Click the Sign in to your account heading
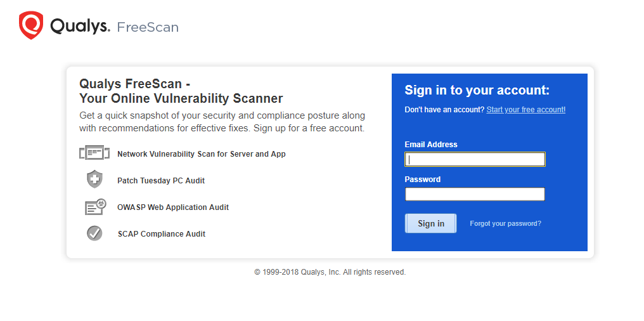Image resolution: width=644 pixels, height=321 pixels. point(477,90)
